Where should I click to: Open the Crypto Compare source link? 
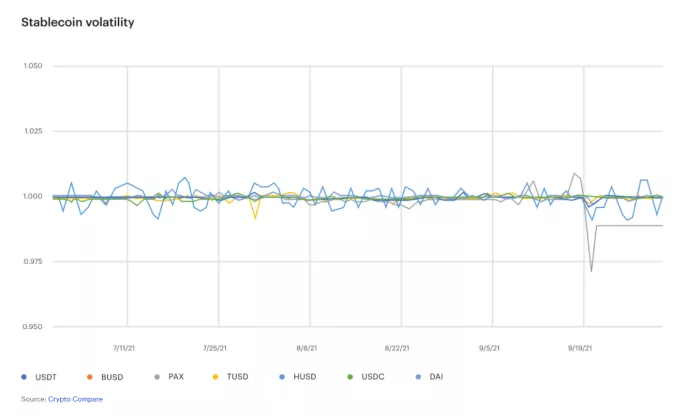point(75,399)
